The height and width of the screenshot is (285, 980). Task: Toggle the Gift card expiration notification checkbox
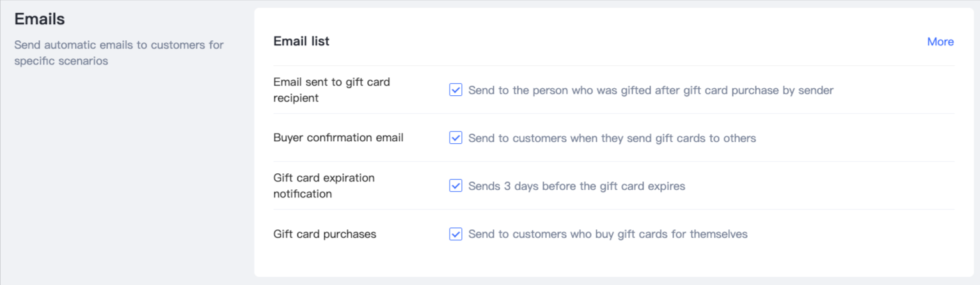(x=455, y=186)
